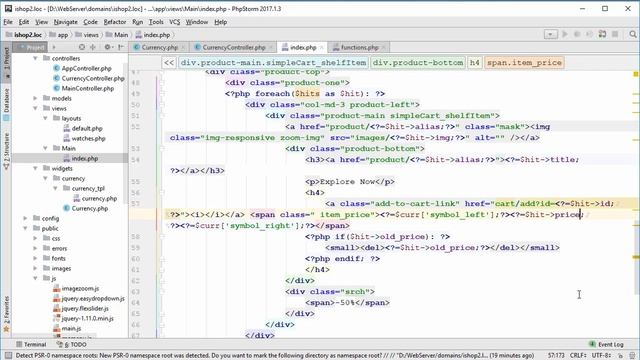Open the run configuration dropdown

click(x=550, y=35)
